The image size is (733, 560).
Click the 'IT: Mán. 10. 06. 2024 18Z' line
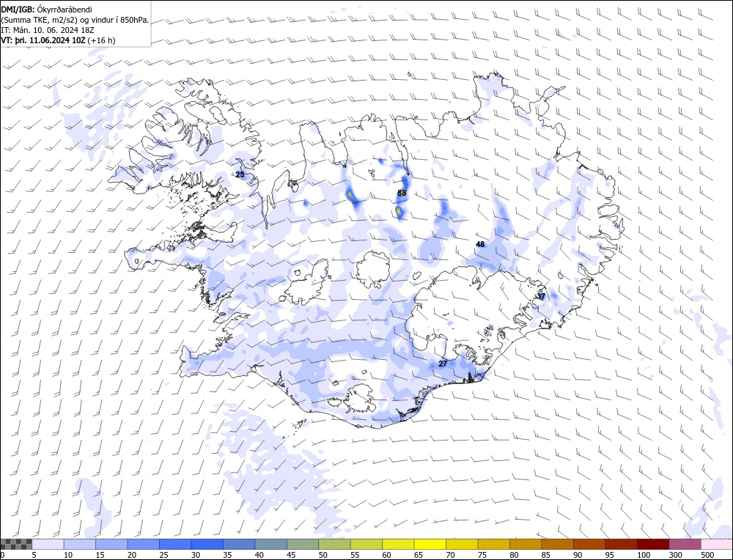click(48, 30)
